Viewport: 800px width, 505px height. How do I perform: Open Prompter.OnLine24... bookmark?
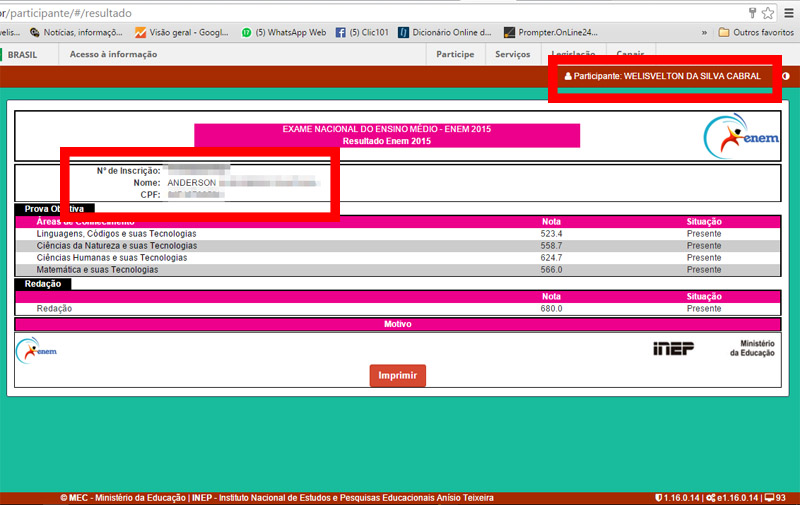pyautogui.click(x=551, y=33)
